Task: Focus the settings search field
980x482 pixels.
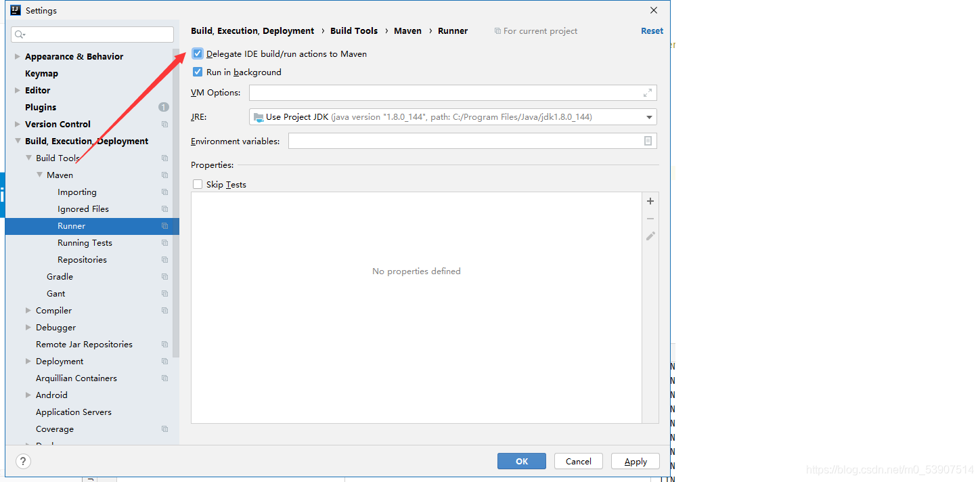Action: pos(92,35)
